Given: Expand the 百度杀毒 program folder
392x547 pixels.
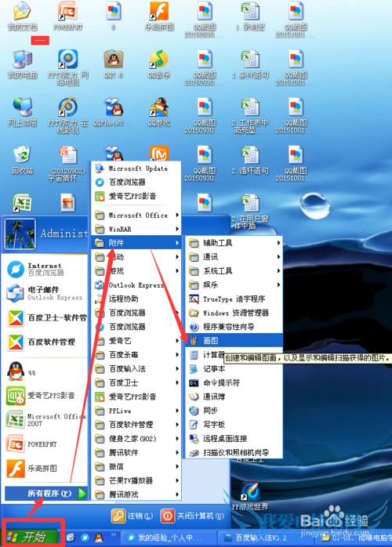Looking at the screenshot, I should tap(136, 355).
